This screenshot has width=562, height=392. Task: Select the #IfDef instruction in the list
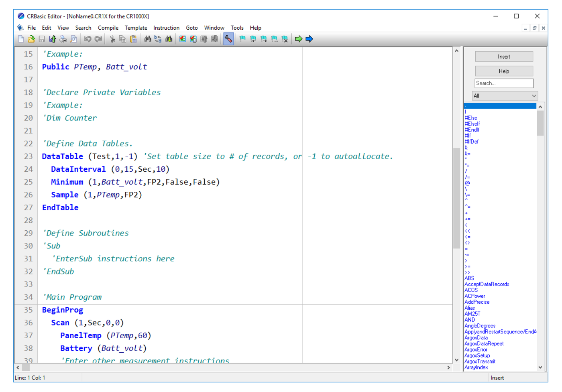(x=472, y=142)
